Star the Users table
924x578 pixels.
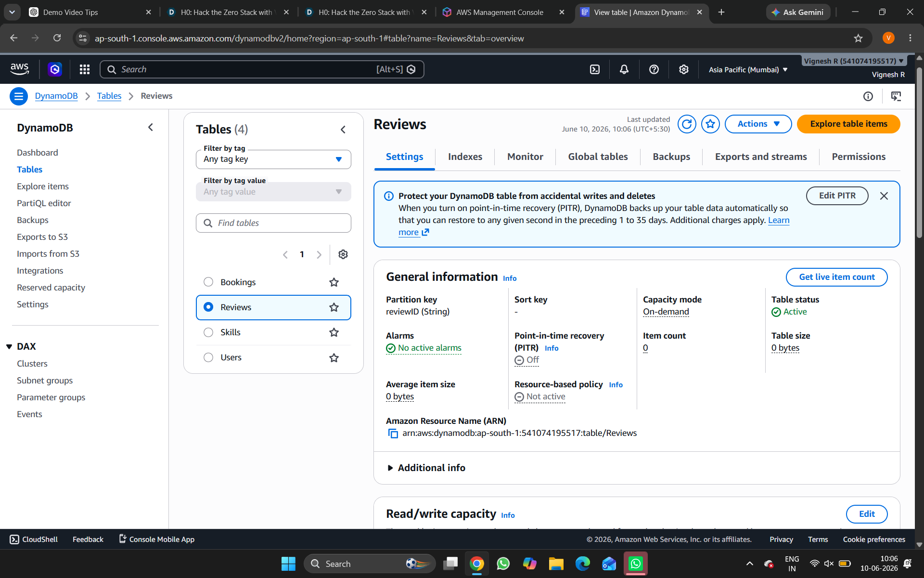(334, 357)
